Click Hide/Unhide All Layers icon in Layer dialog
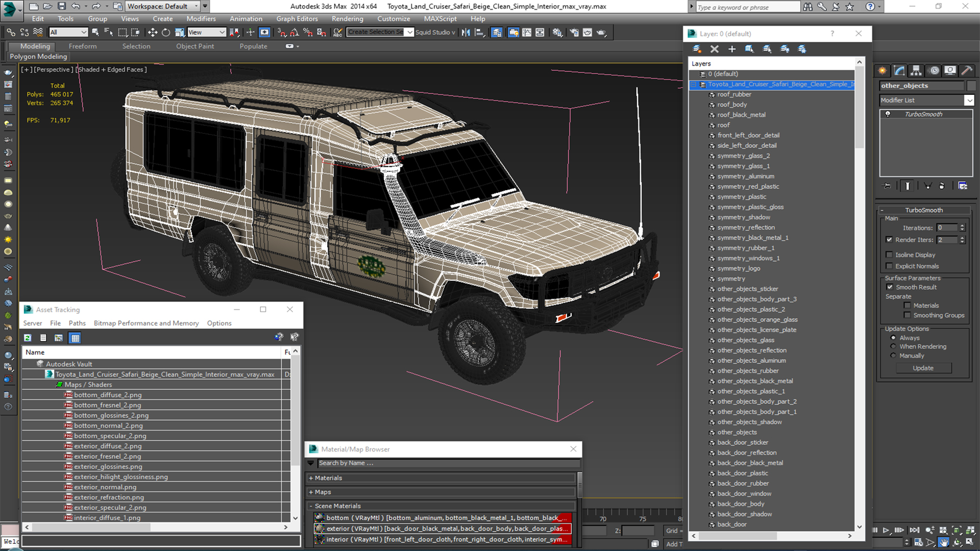This screenshot has width=980, height=551. 785,49
